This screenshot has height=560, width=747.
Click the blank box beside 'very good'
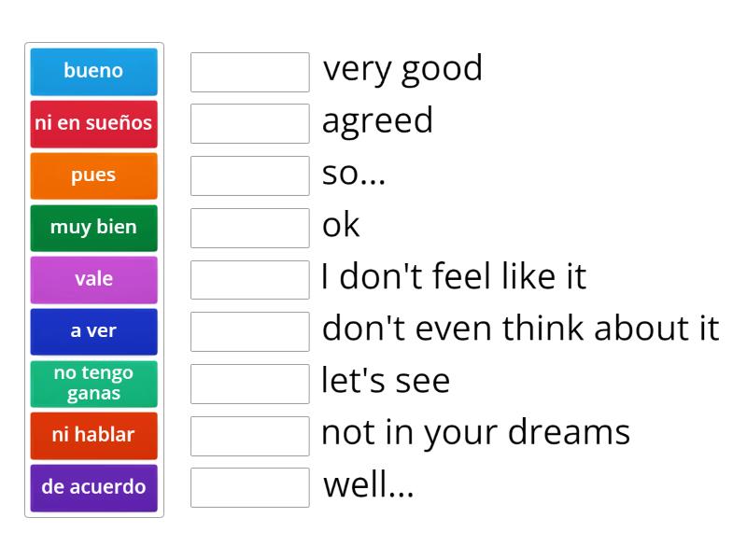(249, 72)
